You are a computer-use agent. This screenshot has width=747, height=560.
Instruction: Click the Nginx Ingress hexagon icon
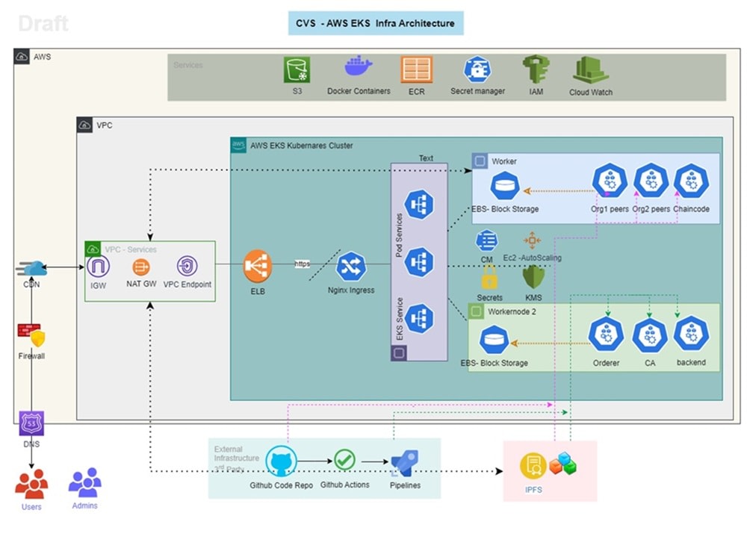tap(350, 265)
